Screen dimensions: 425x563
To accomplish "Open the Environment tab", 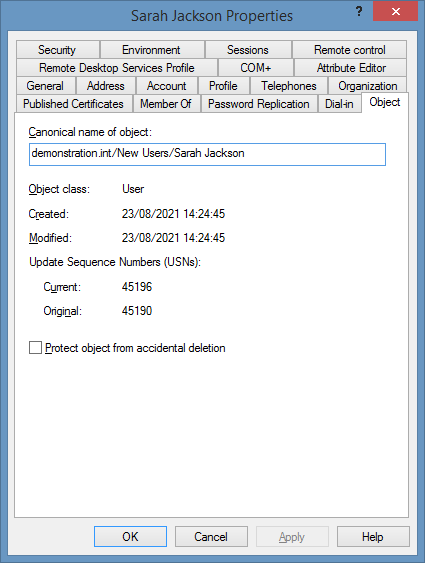I will [152, 50].
